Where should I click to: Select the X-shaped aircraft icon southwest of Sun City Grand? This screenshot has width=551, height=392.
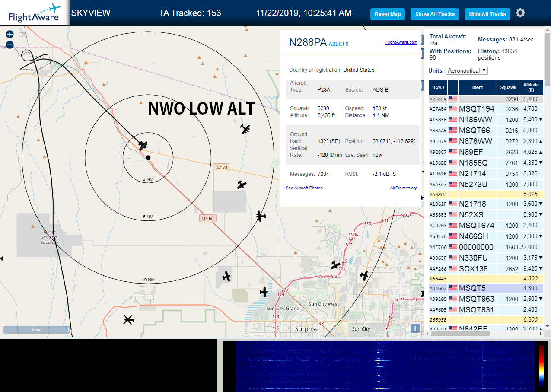click(x=128, y=320)
